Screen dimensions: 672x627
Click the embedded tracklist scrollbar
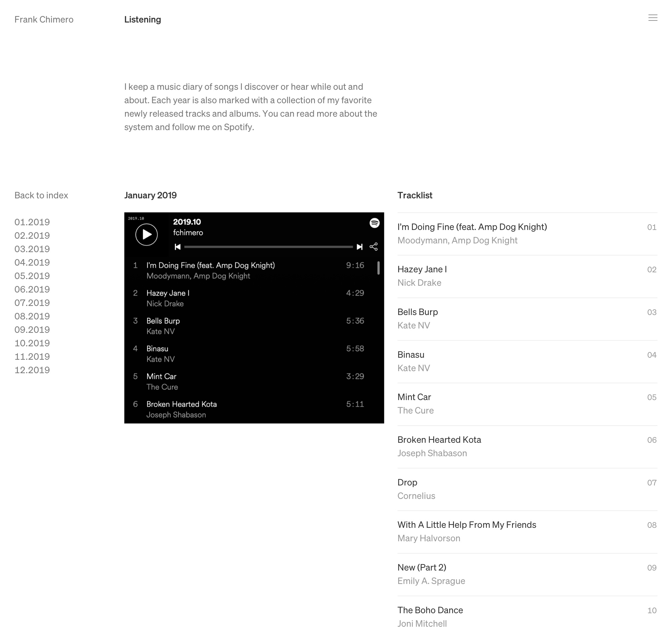[378, 268]
